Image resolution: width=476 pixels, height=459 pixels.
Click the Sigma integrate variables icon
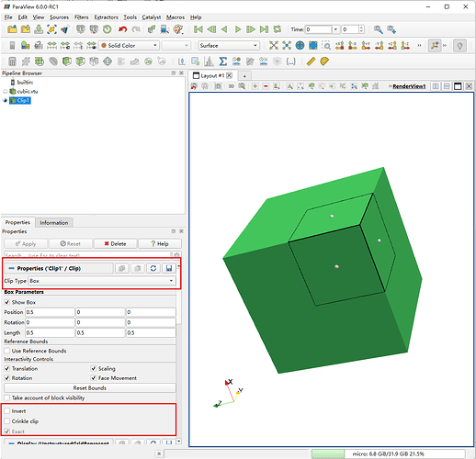pos(223,62)
